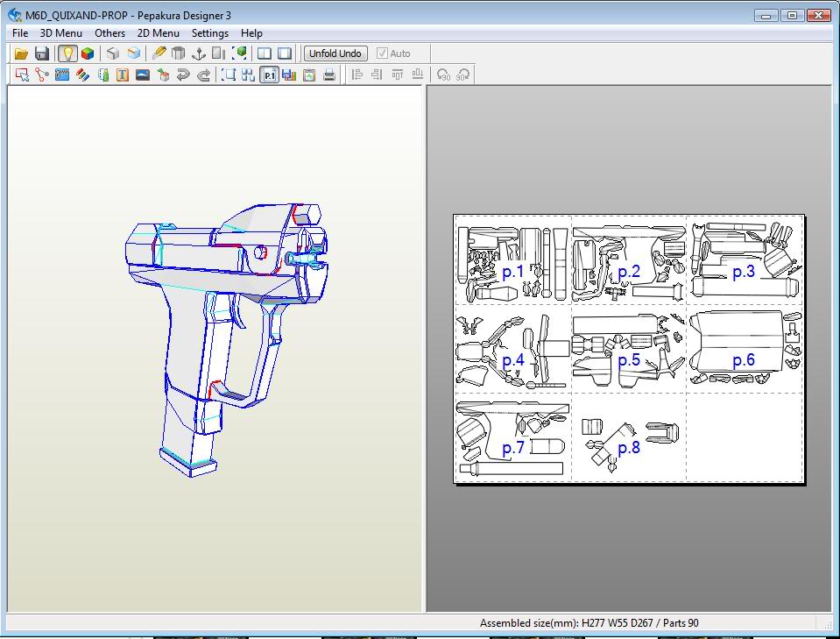Click page p.2 in the 2D layout
This screenshot has height=639, width=840.
(629, 260)
